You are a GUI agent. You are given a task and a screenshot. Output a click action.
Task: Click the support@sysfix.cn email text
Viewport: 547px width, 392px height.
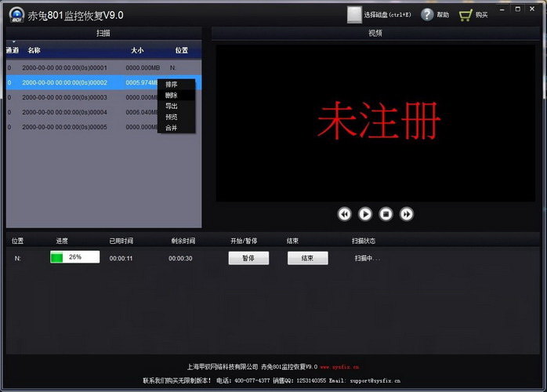[x=375, y=380]
